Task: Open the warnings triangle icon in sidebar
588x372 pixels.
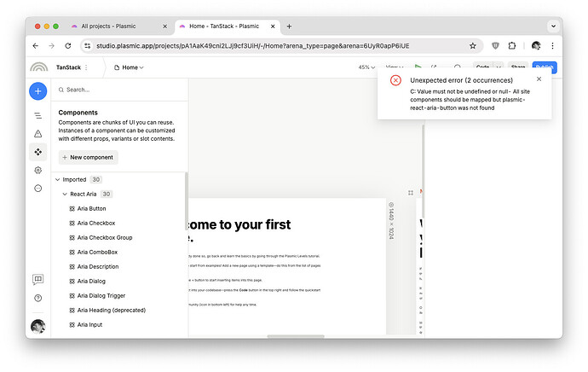Action: click(37, 134)
